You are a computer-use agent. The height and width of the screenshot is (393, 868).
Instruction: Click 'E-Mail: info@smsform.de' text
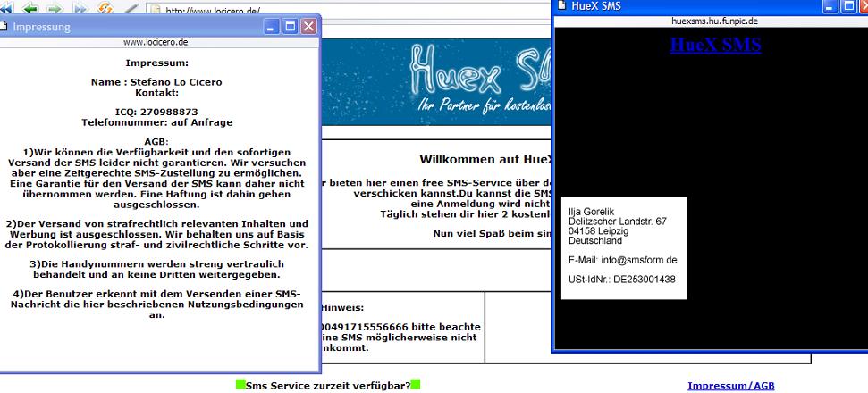point(622,260)
